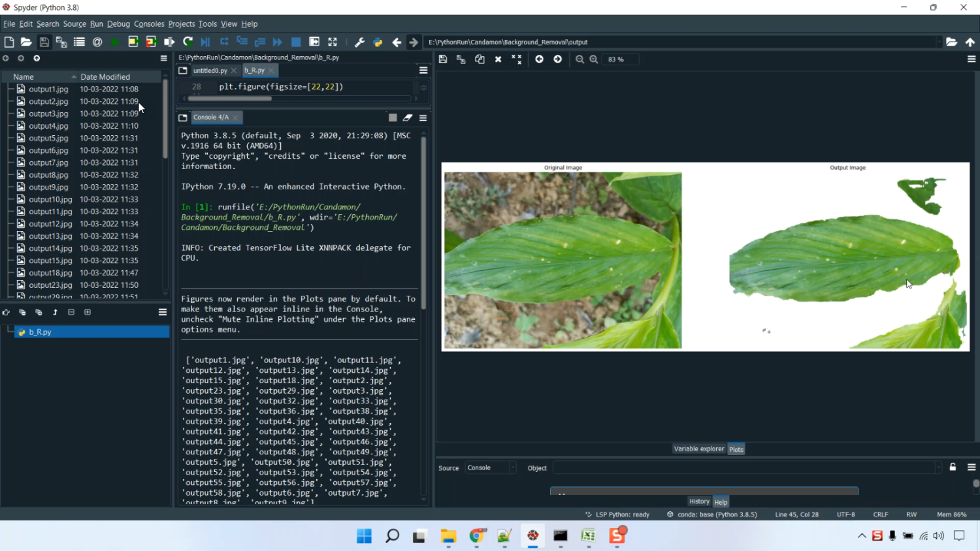Click the green Run file button

[115, 42]
